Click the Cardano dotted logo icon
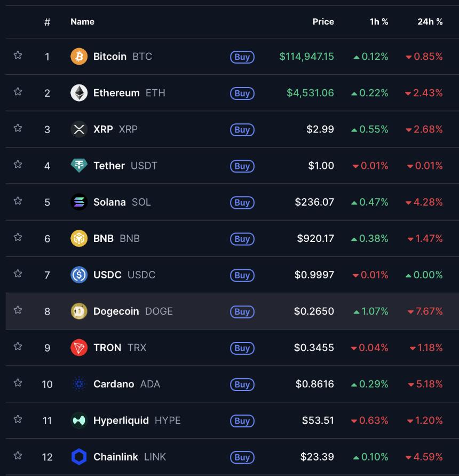Screen dimensions: 459x476 tap(79, 384)
